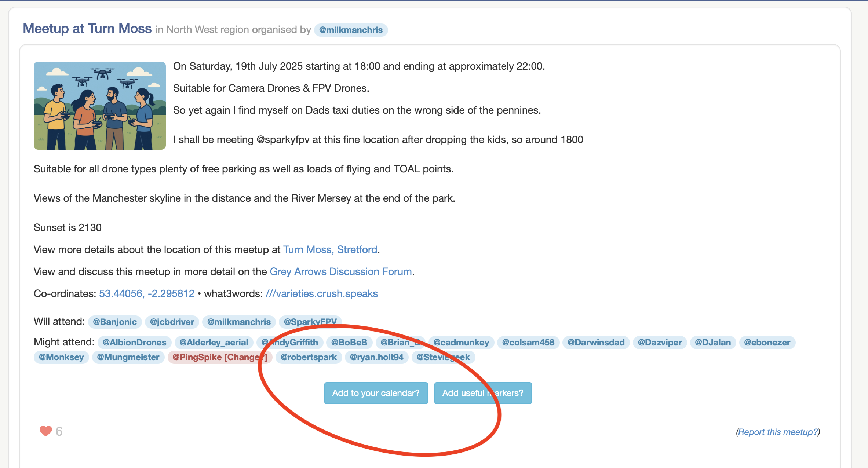Open the @ebonezer user tag

point(767,342)
